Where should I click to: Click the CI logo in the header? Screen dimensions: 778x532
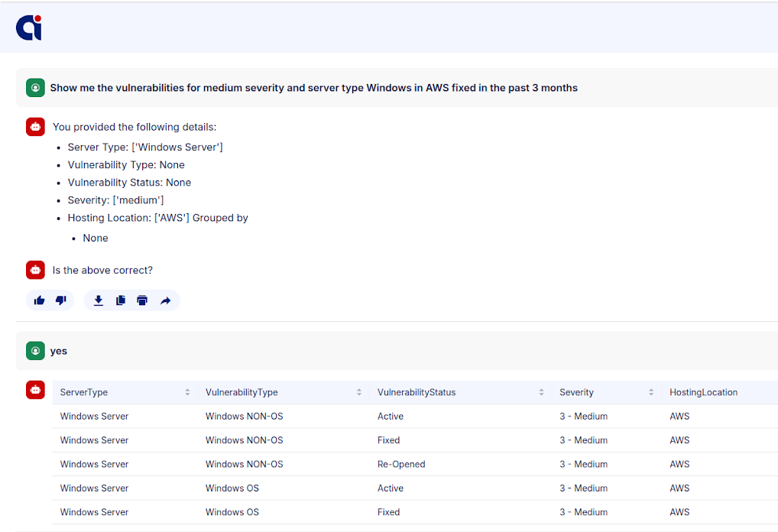pyautogui.click(x=28, y=28)
